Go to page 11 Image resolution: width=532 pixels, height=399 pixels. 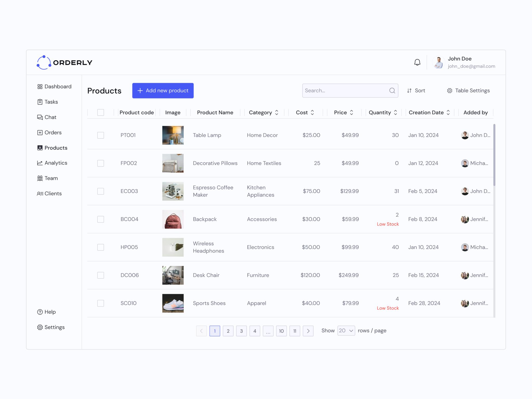[295, 331]
